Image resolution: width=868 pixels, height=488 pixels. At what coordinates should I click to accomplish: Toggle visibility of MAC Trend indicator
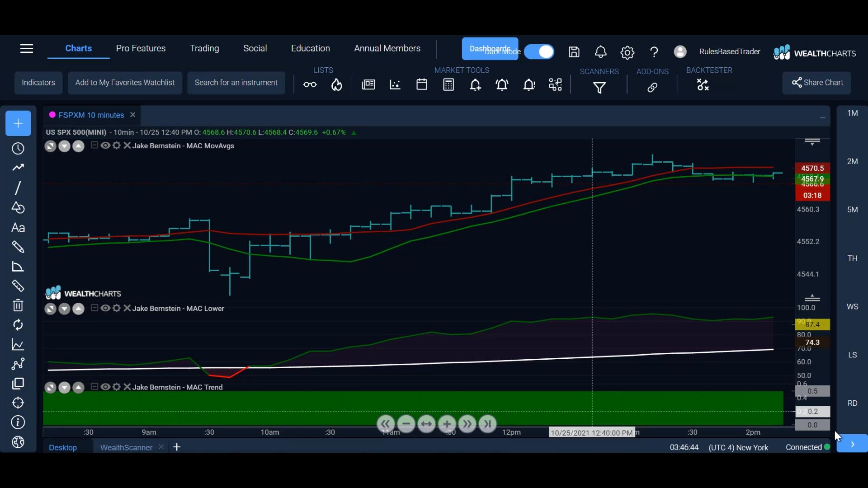coord(105,387)
